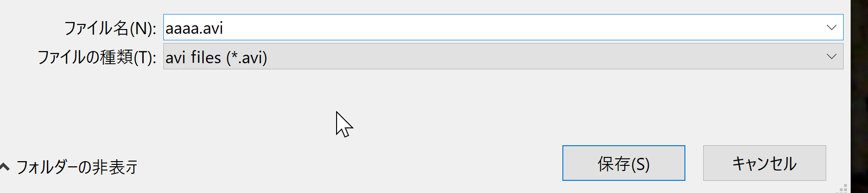
Task: Click the ファイルの種類(T): label
Action: [x=97, y=57]
